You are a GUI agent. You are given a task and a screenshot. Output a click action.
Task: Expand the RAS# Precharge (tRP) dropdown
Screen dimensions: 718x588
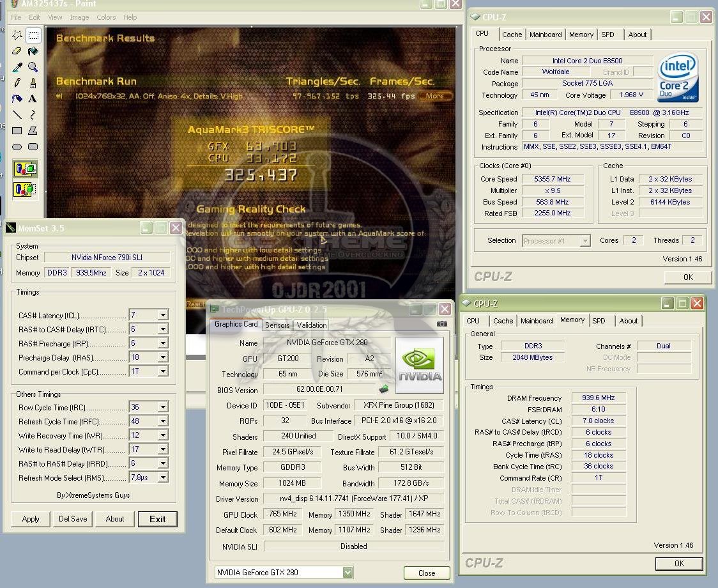163,343
